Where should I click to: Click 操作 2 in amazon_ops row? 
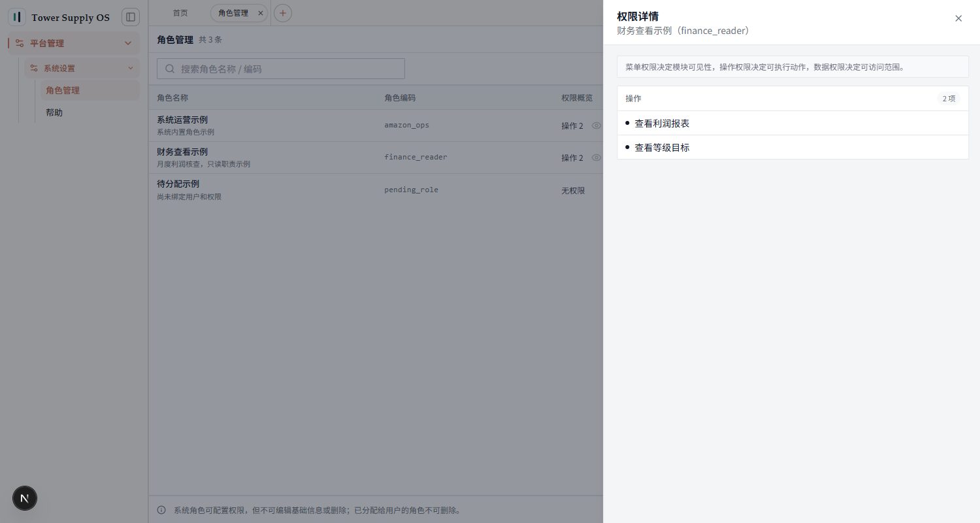tap(572, 126)
